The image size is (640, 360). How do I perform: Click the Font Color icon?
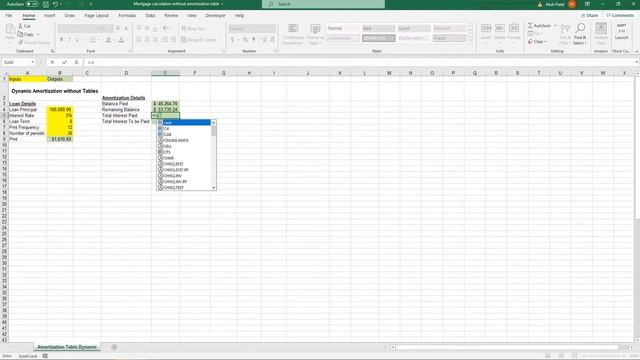point(121,40)
